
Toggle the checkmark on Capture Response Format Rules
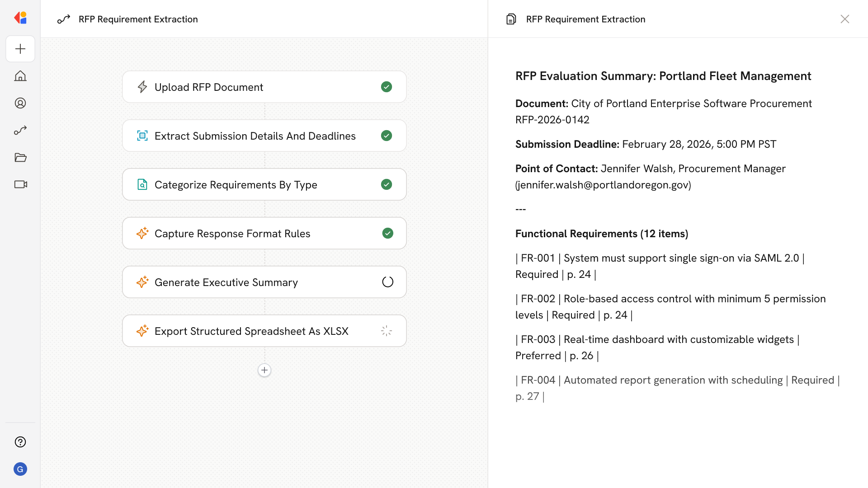pyautogui.click(x=387, y=233)
